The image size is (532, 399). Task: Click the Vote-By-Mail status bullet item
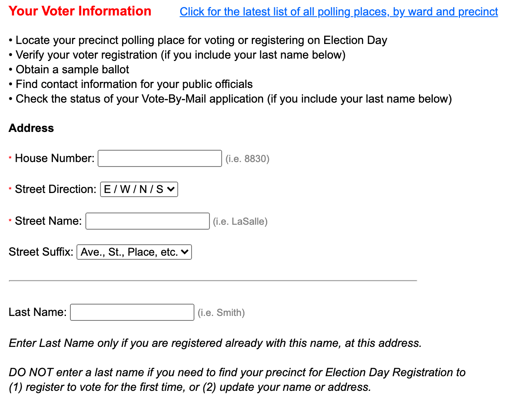[230, 99]
